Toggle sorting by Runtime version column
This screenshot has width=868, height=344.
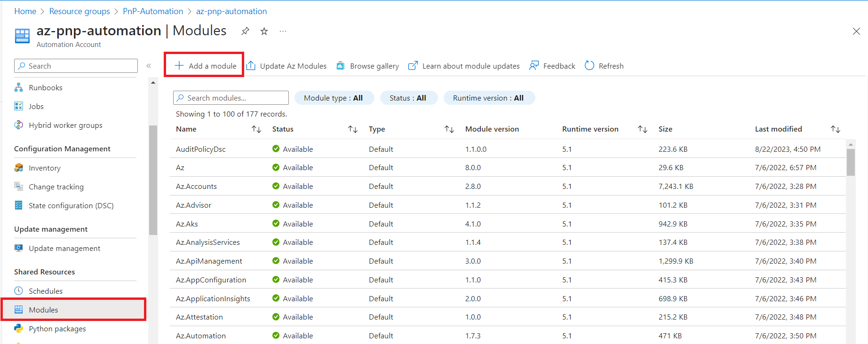point(642,129)
